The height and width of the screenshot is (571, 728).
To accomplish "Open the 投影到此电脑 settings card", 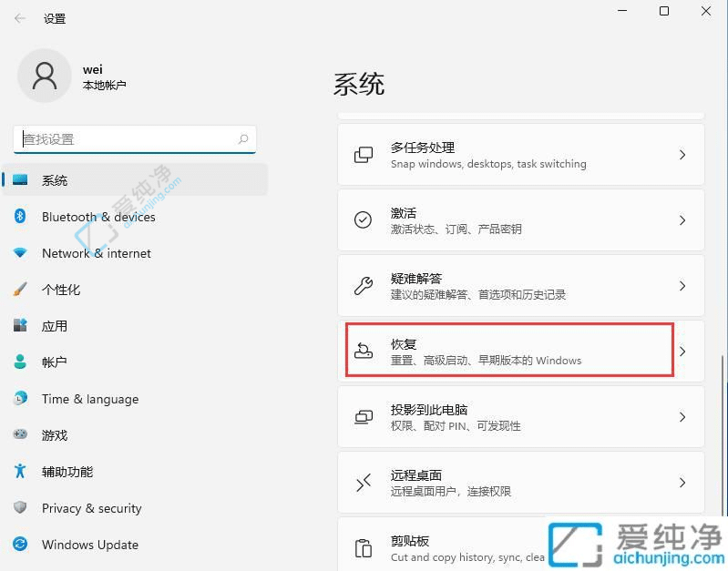I will 521,417.
